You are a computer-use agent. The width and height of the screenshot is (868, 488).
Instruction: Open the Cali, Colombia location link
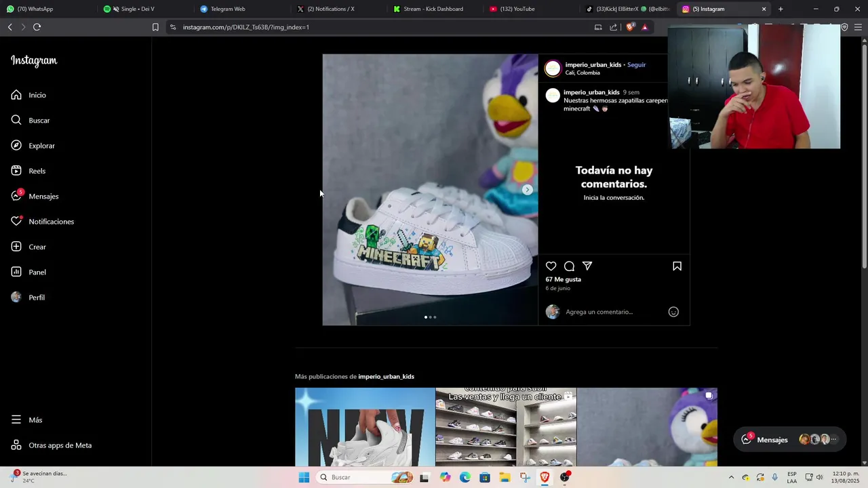(x=583, y=73)
